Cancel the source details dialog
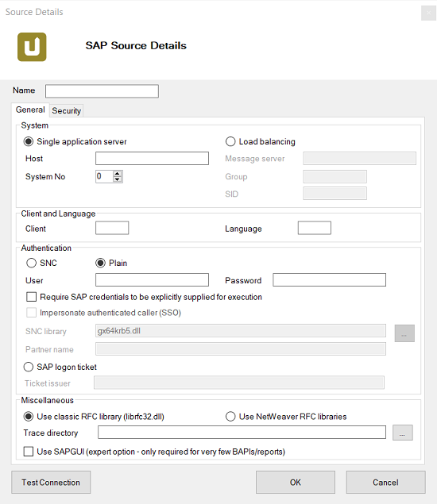The image size is (437, 504). [386, 482]
